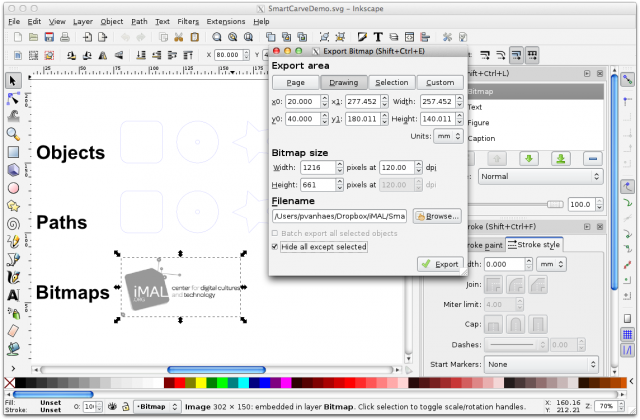Image resolution: width=640 pixels, height=420 pixels.
Task: Switch to the Stroke style tab
Action: tap(534, 244)
